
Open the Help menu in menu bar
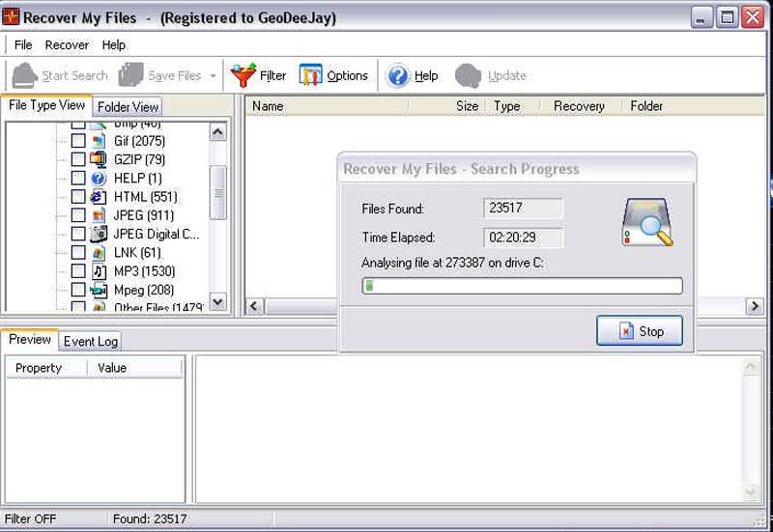pyautogui.click(x=113, y=44)
